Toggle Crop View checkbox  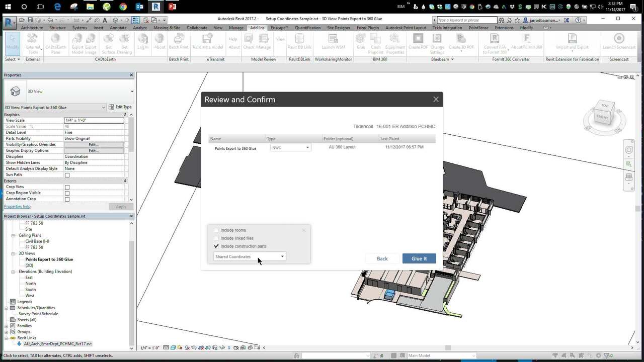(x=67, y=187)
